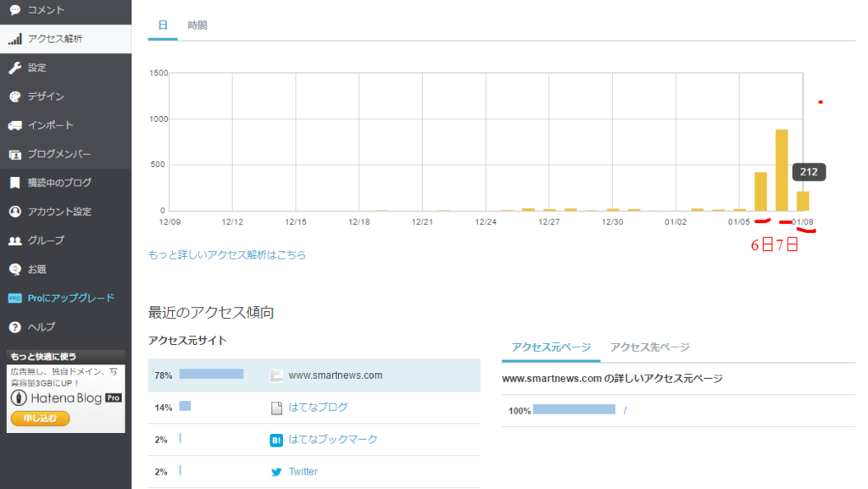Click the 最近のアクセス傾向 heading

pos(211,313)
